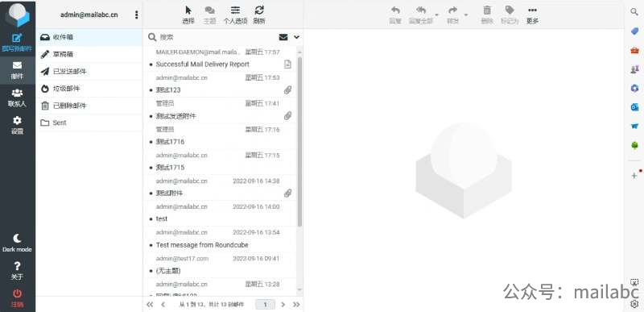The height and width of the screenshot is (312, 644).
Task: Go to last page of messages
Action: pyautogui.click(x=296, y=305)
